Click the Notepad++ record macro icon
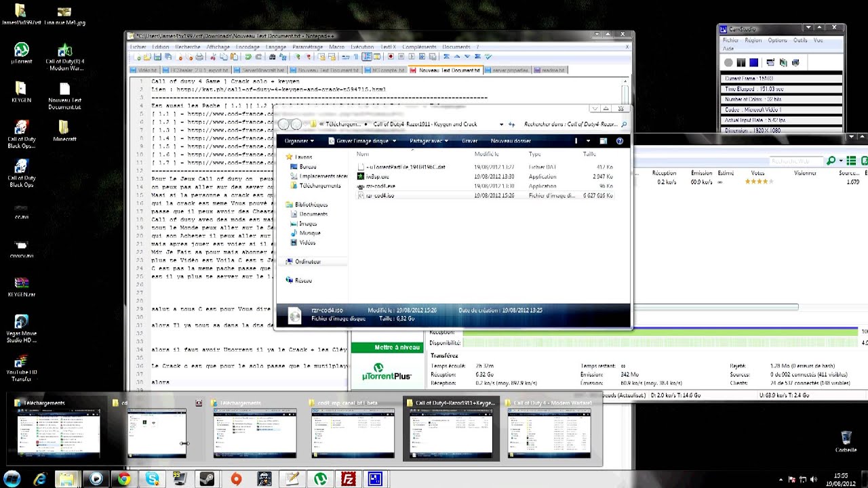This screenshot has height=488, width=868. [x=391, y=57]
